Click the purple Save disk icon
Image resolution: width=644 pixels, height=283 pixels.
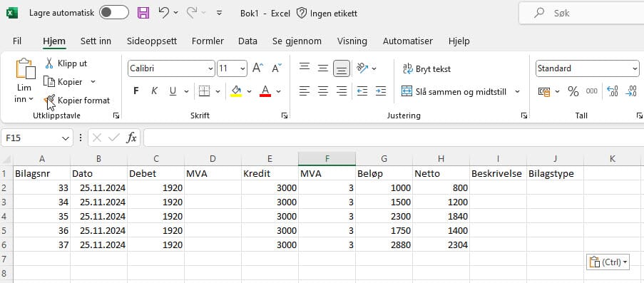click(143, 13)
